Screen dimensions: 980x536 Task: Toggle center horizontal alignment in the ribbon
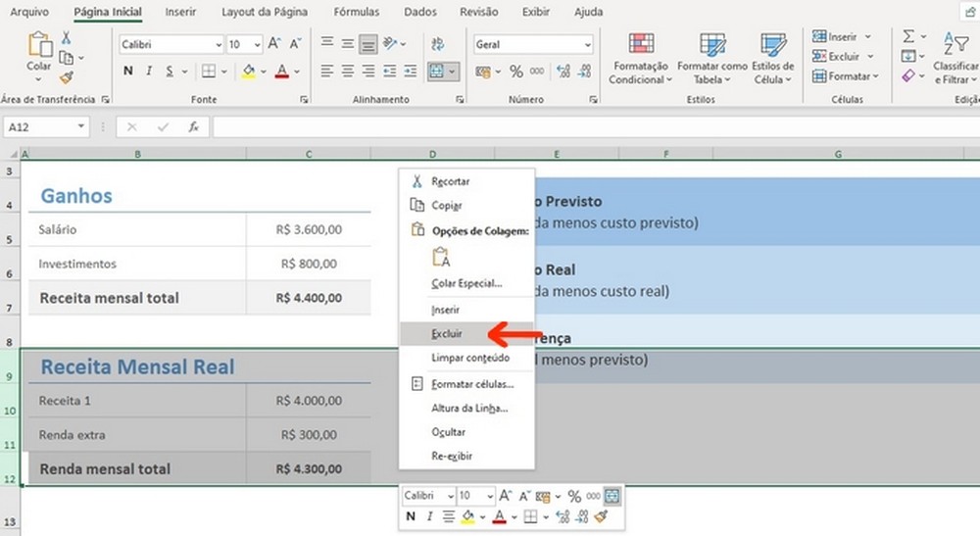348,72
